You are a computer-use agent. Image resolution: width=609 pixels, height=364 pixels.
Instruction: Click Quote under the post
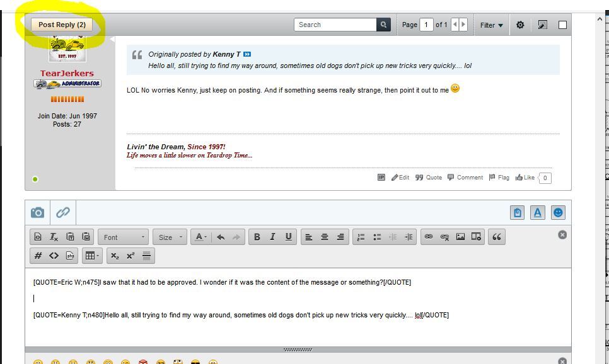429,178
